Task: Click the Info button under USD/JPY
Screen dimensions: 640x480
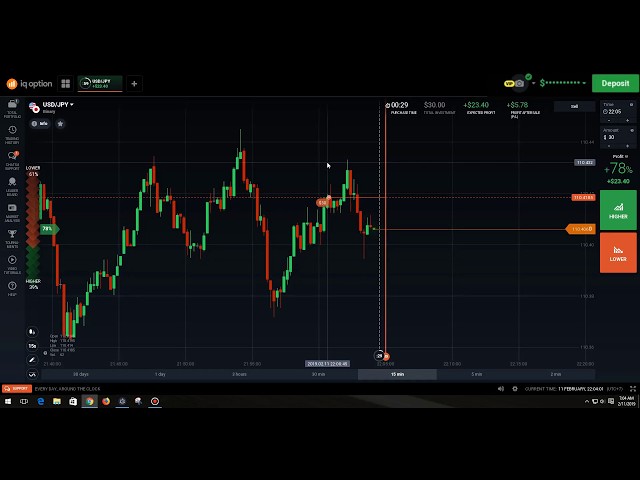Action: pos(40,124)
